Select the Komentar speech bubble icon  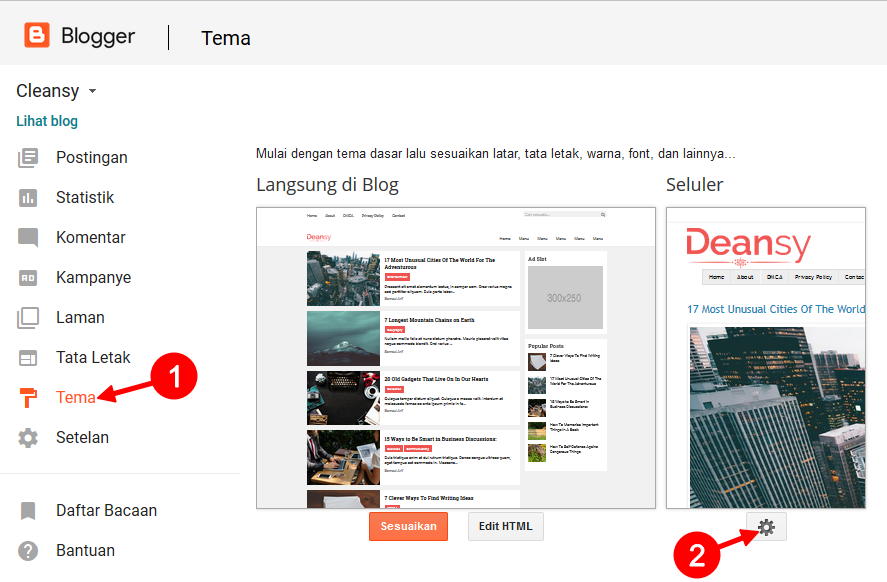(28, 238)
